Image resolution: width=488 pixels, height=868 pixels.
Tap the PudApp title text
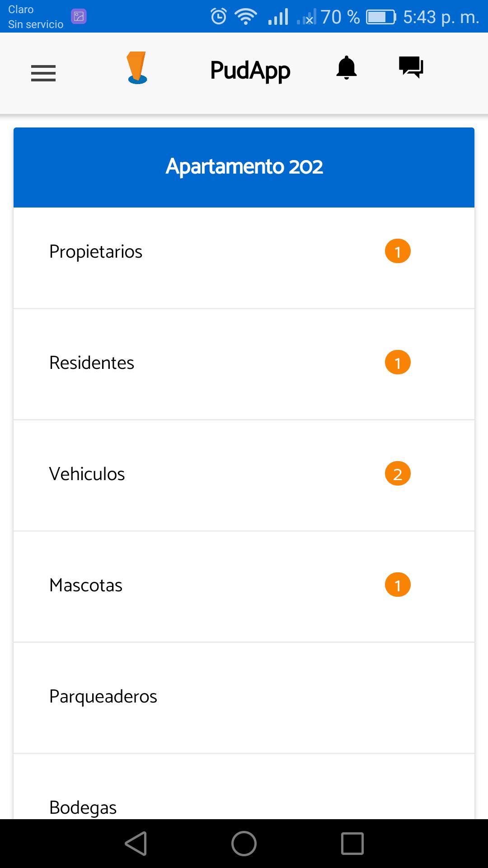pos(250,71)
